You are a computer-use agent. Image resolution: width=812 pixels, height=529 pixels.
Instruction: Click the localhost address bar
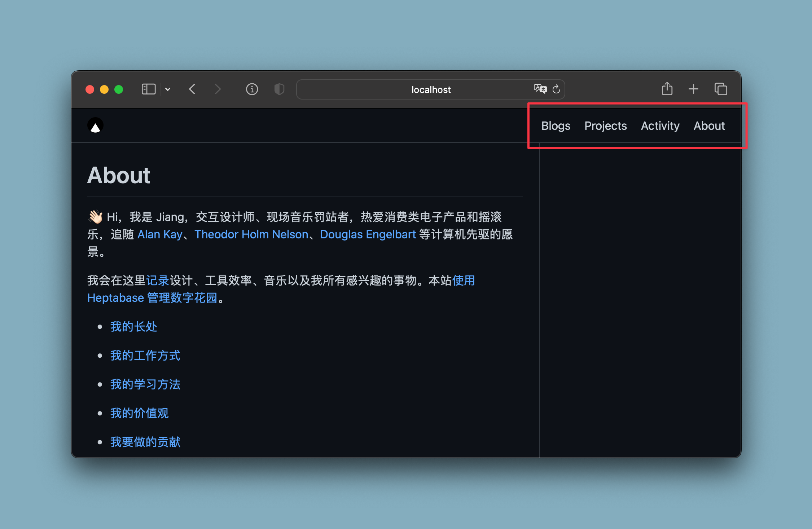431,89
